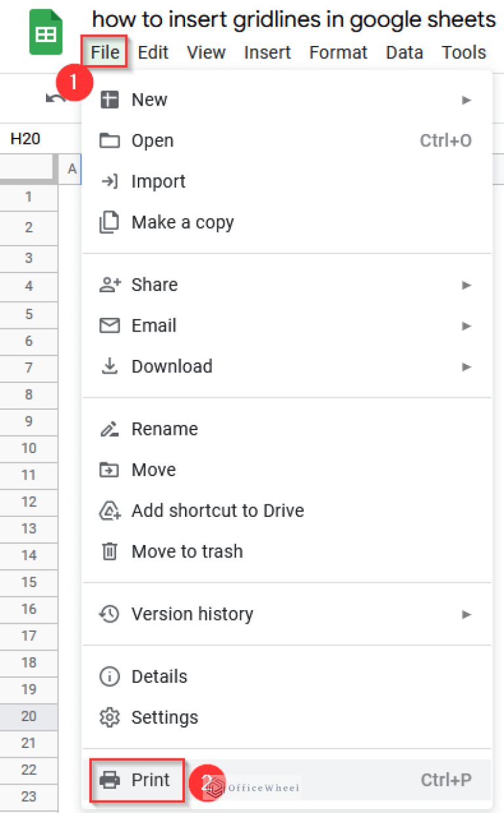Click the Add shortcut to Drive icon
Image resolution: width=504 pixels, height=813 pixels.
click(110, 510)
